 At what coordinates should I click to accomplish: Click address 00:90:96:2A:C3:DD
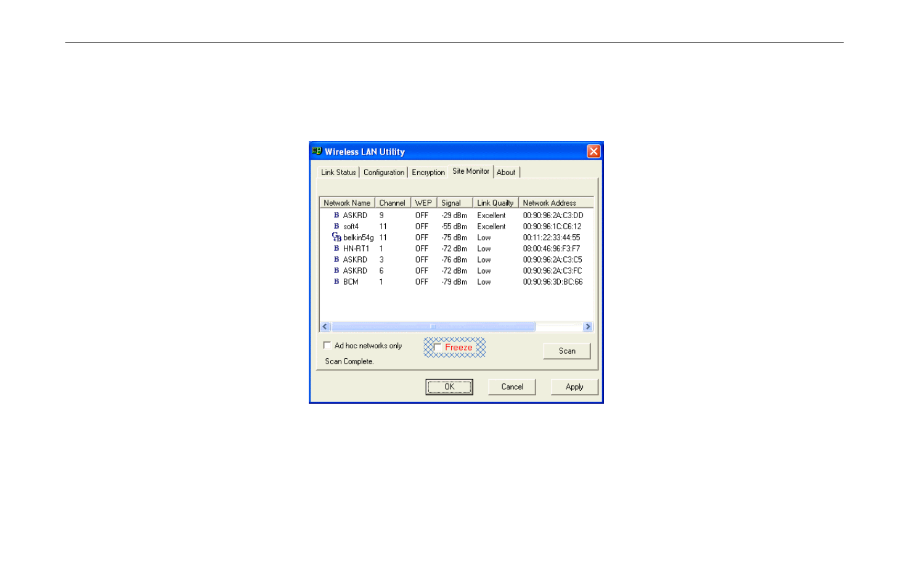[553, 216]
